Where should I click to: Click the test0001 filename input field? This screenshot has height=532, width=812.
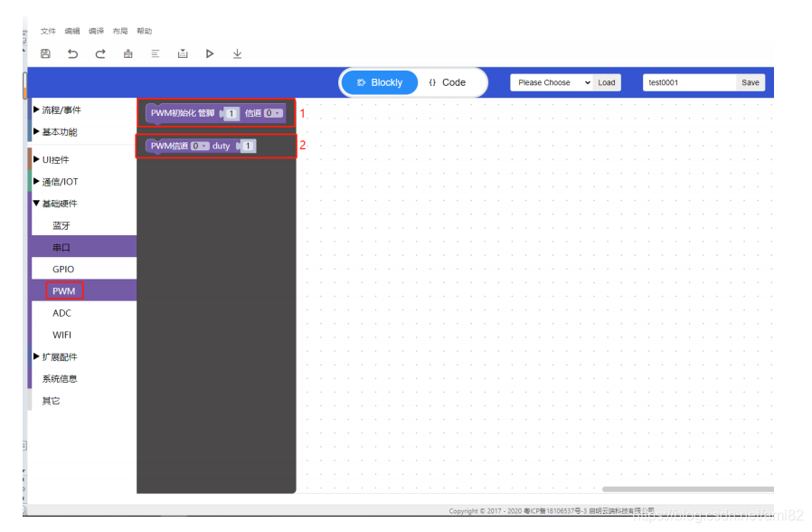689,82
